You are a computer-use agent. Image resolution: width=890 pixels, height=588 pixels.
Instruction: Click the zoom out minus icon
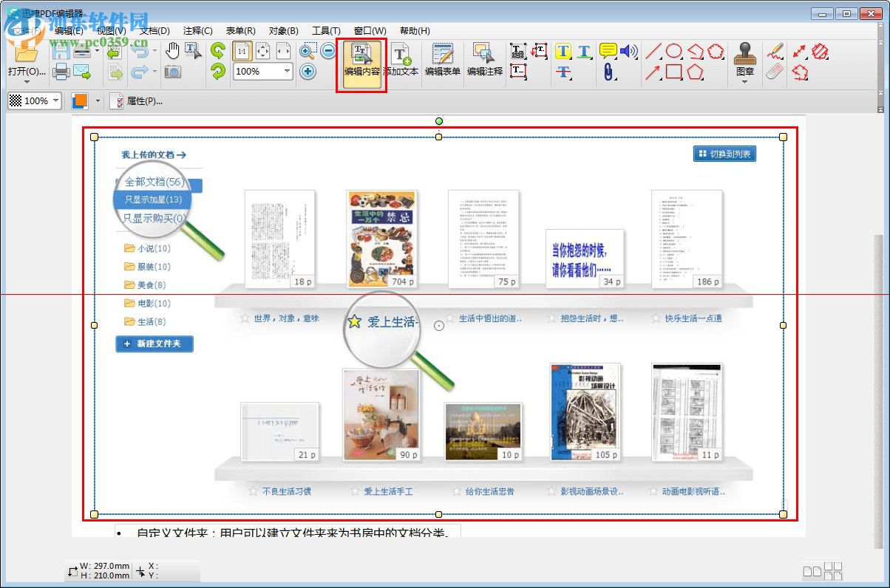[328, 51]
